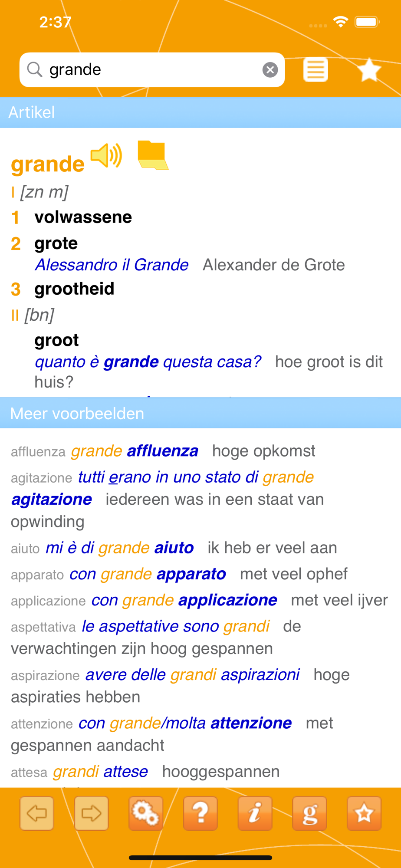Tap the con grande applicazione example
Image resolution: width=401 pixels, height=868 pixels.
184,600
